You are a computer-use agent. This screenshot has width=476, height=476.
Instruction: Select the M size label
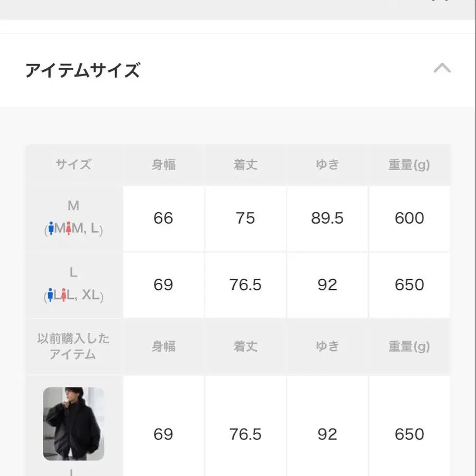point(74,206)
